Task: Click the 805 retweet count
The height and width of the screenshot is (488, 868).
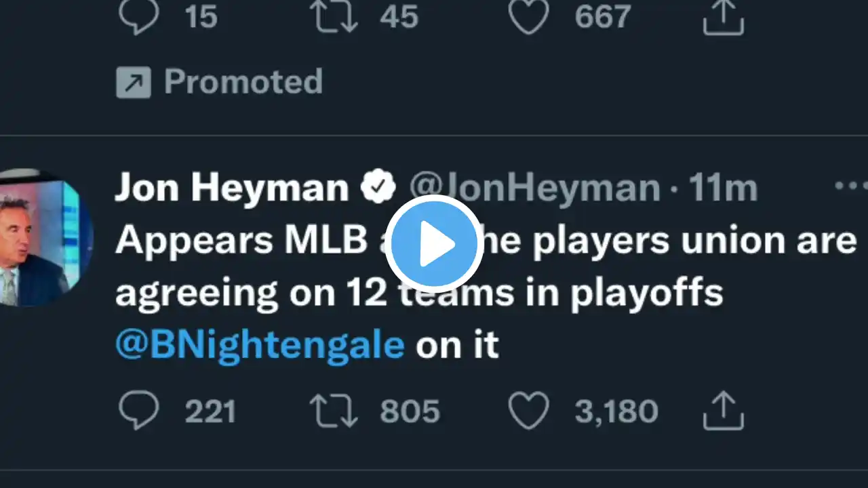Action: [x=410, y=411]
